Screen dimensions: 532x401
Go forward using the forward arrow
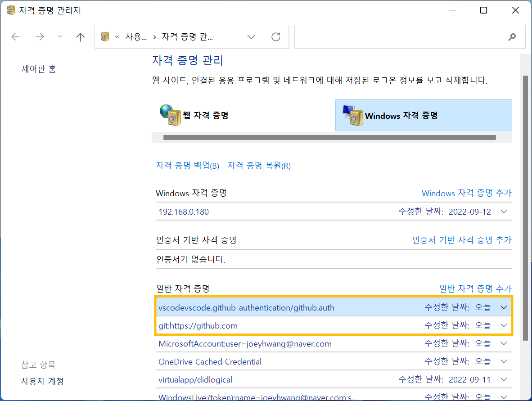(x=40, y=36)
